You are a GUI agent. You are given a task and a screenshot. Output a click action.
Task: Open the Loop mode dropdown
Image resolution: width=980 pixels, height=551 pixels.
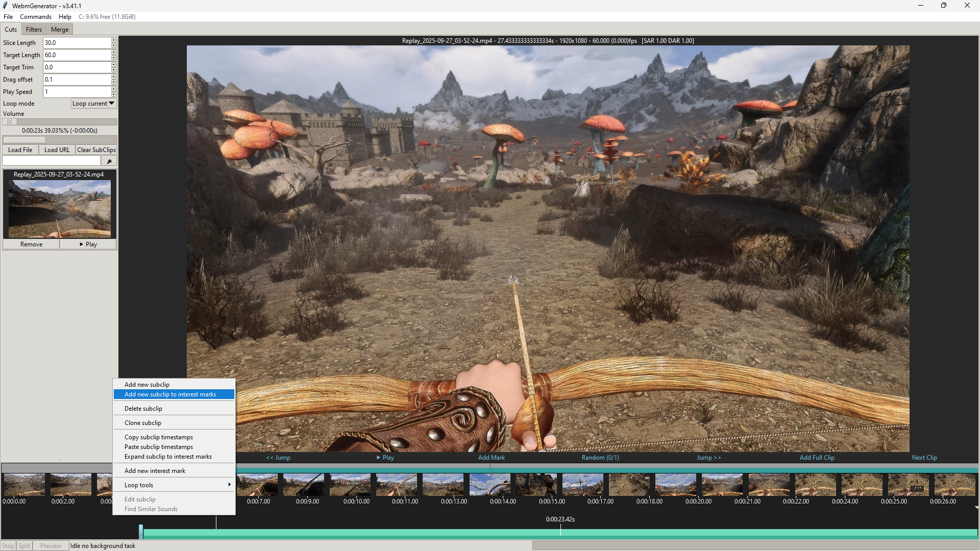click(x=94, y=104)
